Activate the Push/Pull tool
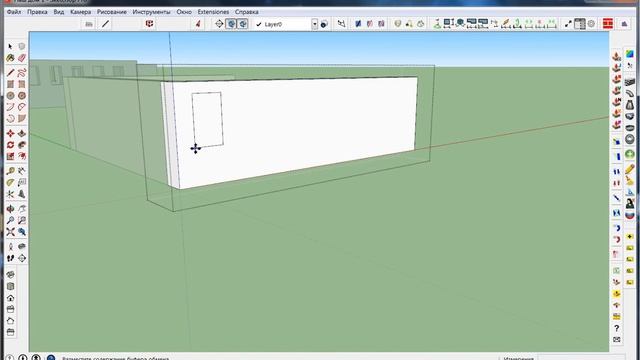The image size is (640, 360). tap(22, 133)
